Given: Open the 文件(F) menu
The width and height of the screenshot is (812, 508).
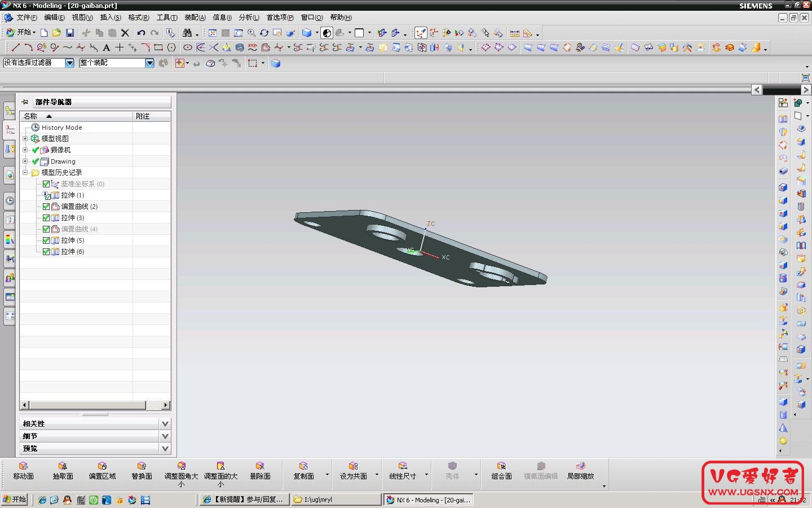Looking at the screenshot, I should pyautogui.click(x=27, y=17).
